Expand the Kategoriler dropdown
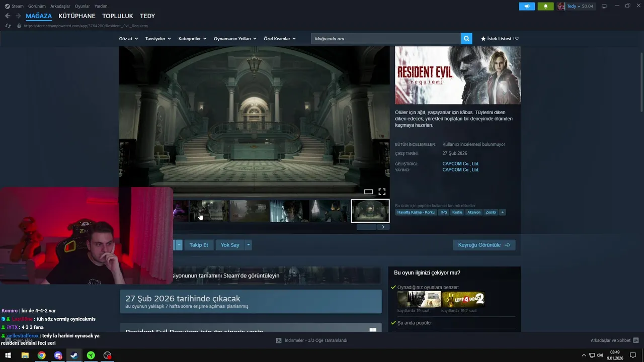The width and height of the screenshot is (644, 362). pyautogui.click(x=193, y=39)
